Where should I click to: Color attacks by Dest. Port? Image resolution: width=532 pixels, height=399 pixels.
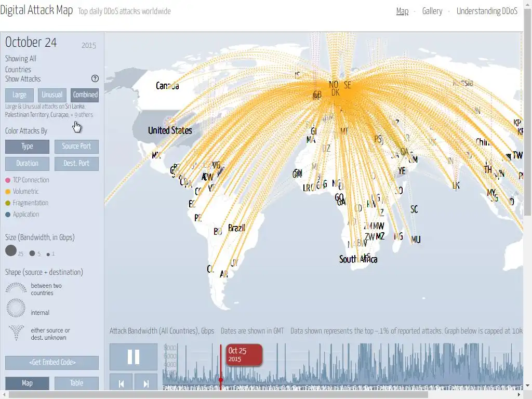[x=76, y=164]
